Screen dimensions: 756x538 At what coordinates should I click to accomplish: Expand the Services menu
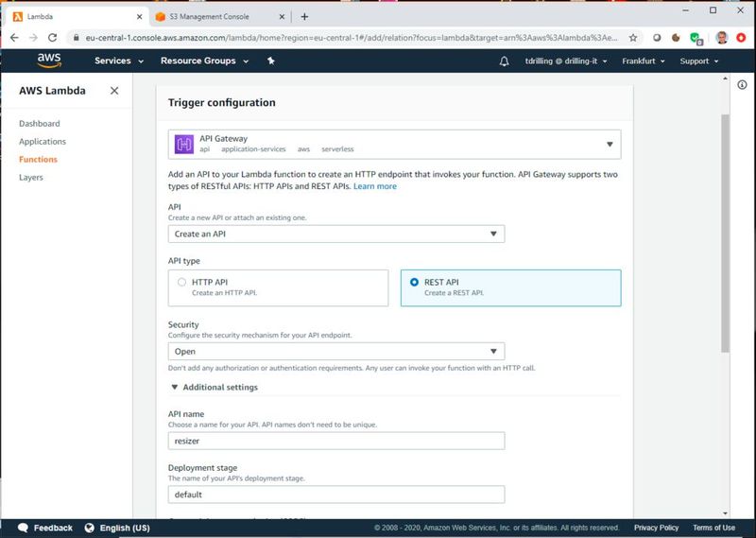(119, 61)
